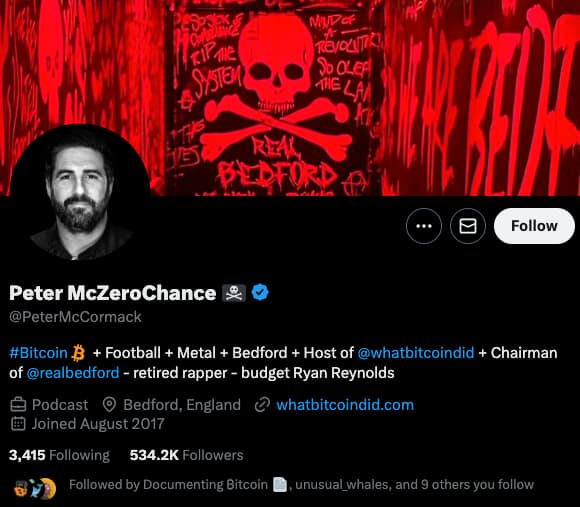
Task: Visit the whatbitcoindid.com website link
Action: [345, 405]
